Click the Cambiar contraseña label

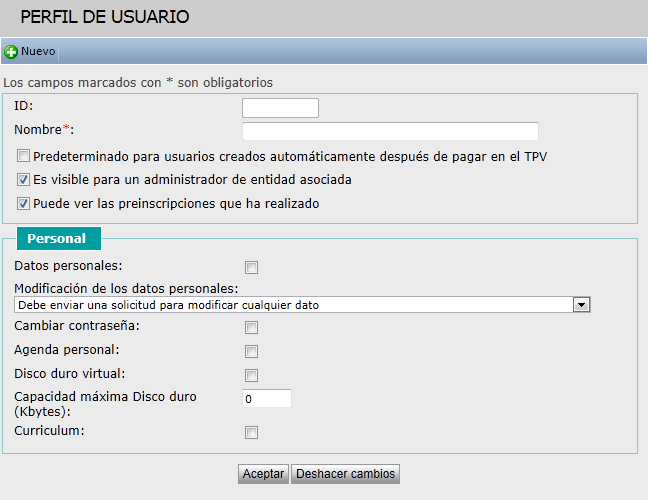77,326
